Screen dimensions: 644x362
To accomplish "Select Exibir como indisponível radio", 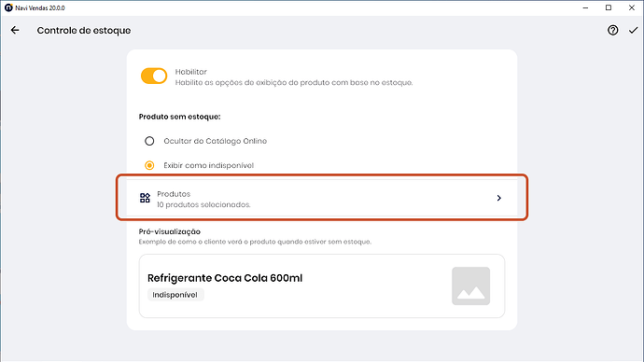I will pos(149,165).
